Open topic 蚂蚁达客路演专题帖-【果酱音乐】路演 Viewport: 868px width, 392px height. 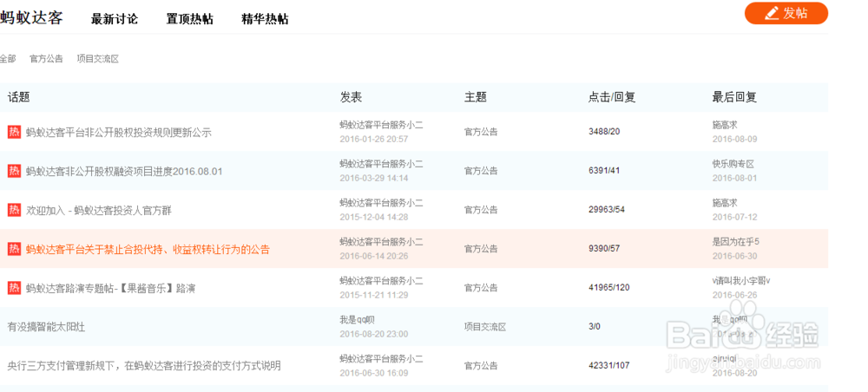110,289
